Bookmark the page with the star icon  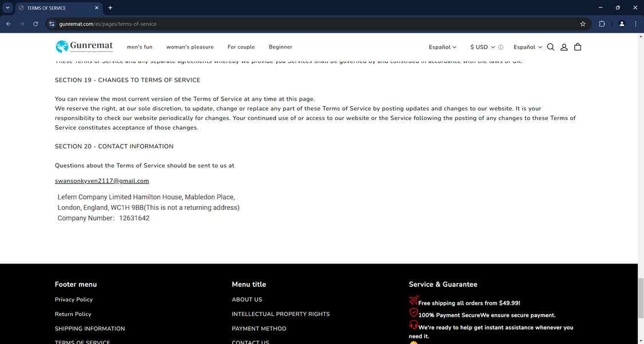click(582, 24)
